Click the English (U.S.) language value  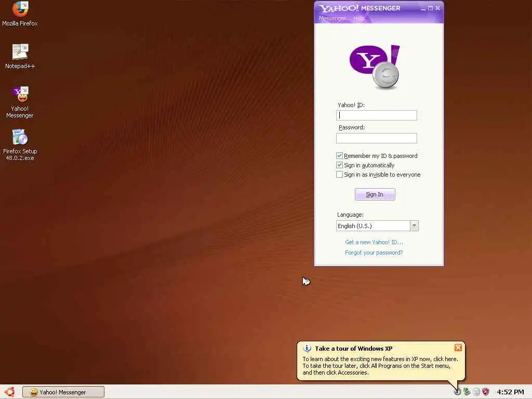pos(355,226)
